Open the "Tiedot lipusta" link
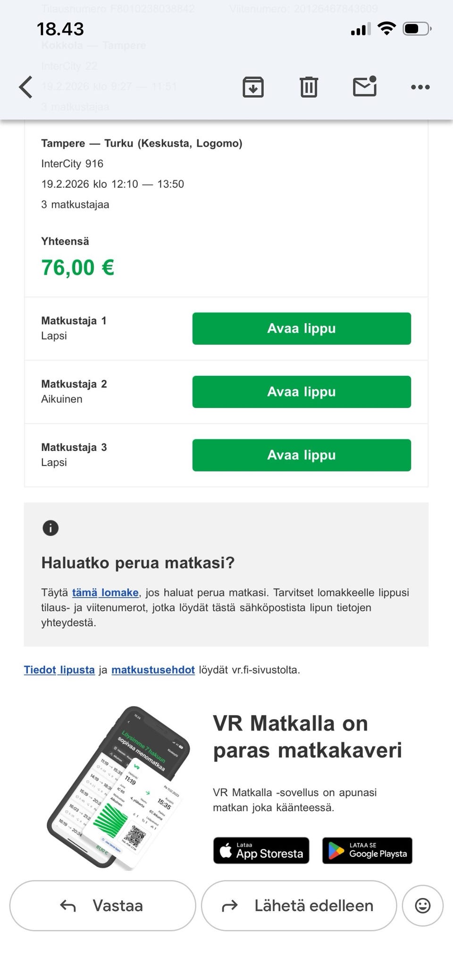This screenshot has height=980, width=453. coord(59,670)
